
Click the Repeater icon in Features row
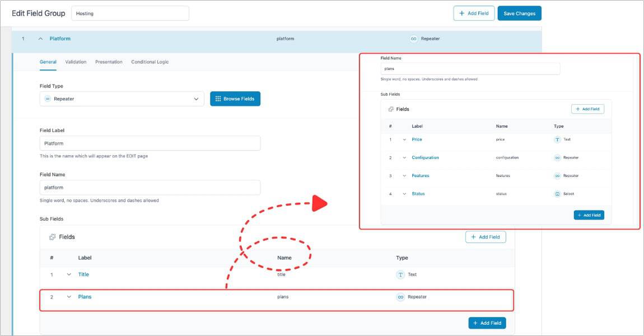(x=557, y=176)
